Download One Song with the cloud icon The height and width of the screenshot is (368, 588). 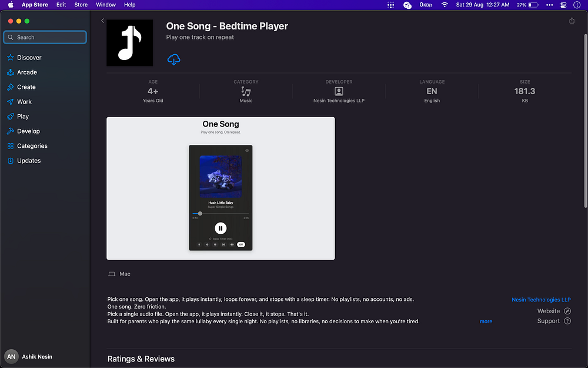coord(173,59)
